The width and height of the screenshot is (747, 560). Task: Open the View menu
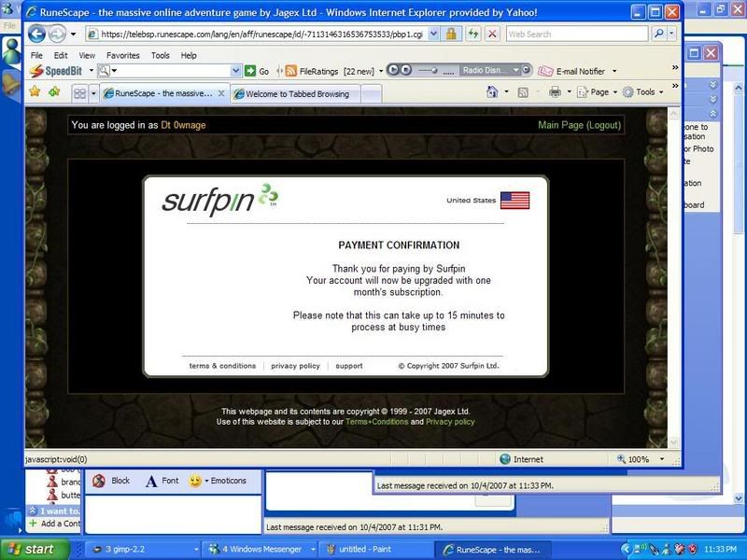pos(87,55)
